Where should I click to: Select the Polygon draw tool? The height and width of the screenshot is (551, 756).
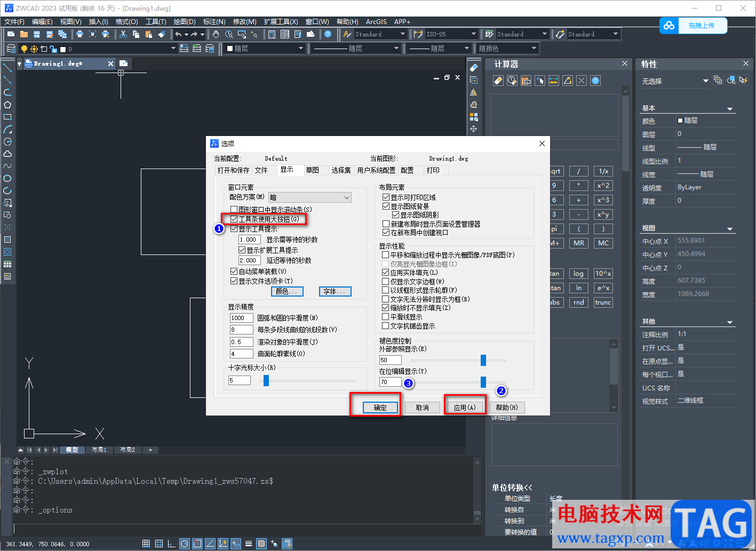[7, 105]
